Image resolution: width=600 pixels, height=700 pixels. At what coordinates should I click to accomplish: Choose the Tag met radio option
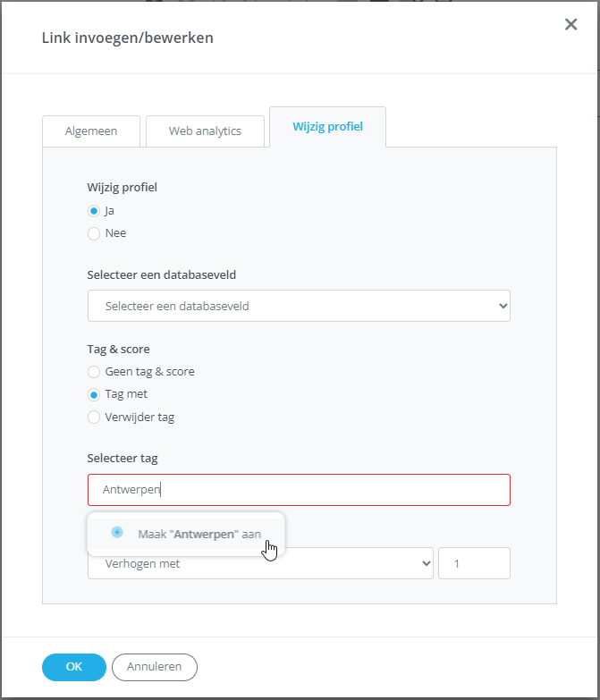94,394
